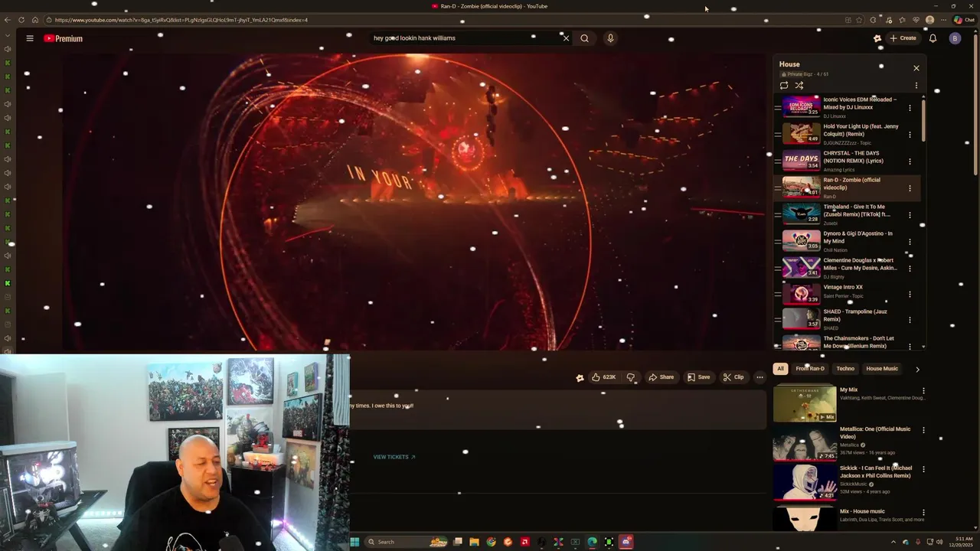Open options for My Mix recommendation
This screenshot has height=551, width=980.
coord(923,391)
